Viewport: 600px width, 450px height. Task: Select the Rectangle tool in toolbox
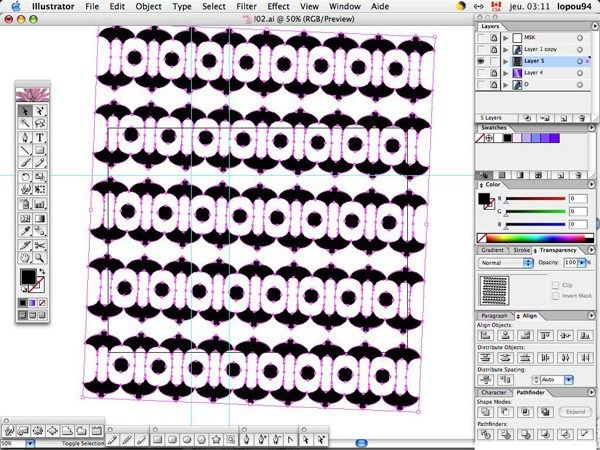40,150
